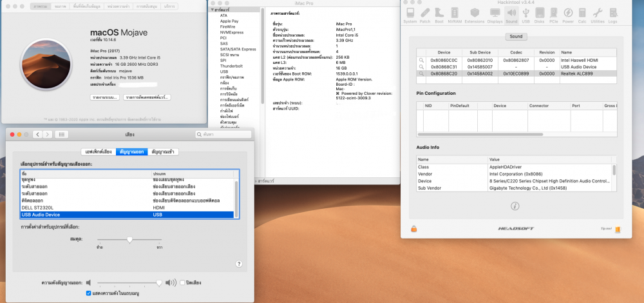Click the Software Update button in About This Mac
The height and width of the screenshot is (303, 644).
coord(147,97)
